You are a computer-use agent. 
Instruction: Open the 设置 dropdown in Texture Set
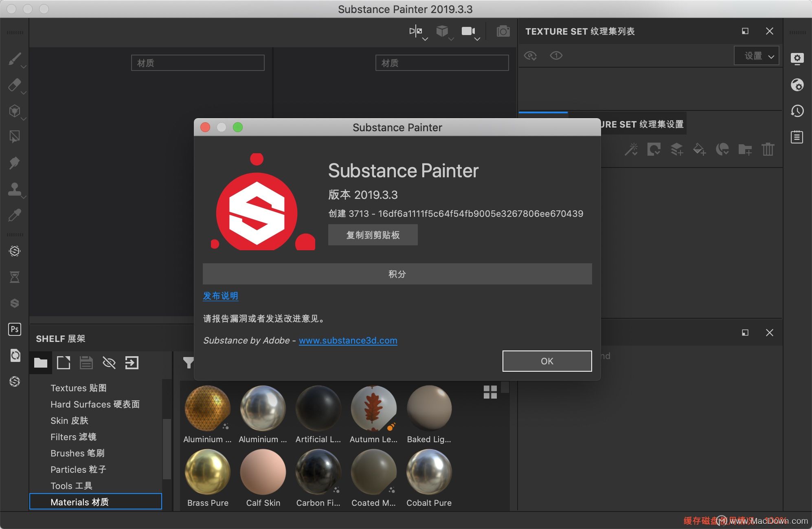tap(757, 56)
